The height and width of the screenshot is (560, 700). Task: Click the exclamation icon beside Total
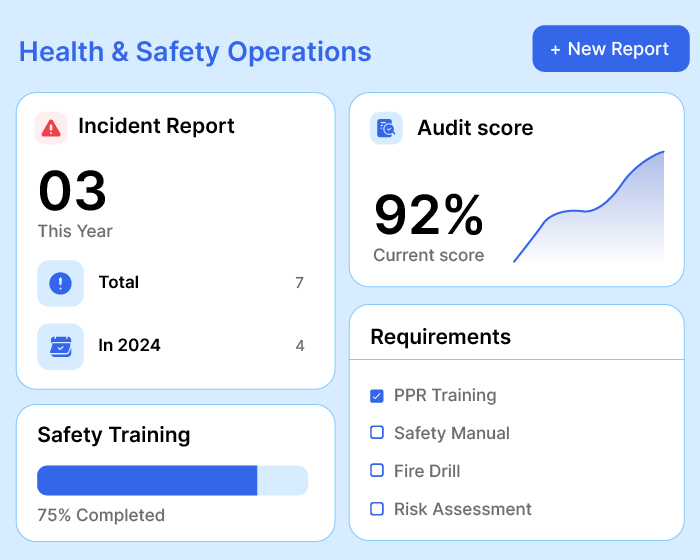[60, 283]
